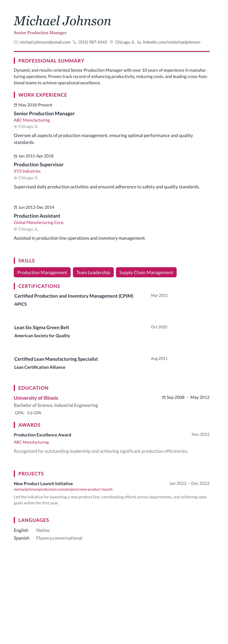Click the Michael Johnson name title

click(x=62, y=21)
